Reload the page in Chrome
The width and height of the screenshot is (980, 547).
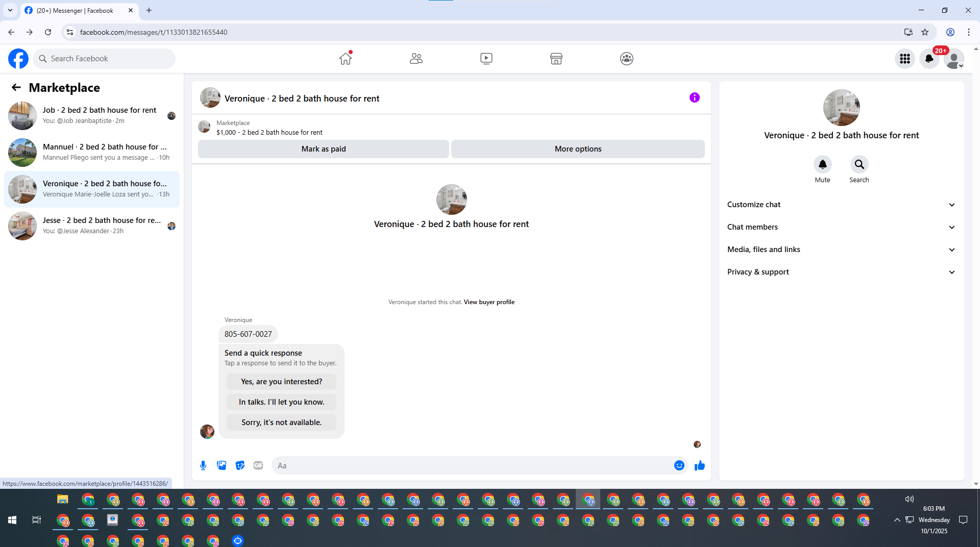click(x=48, y=32)
